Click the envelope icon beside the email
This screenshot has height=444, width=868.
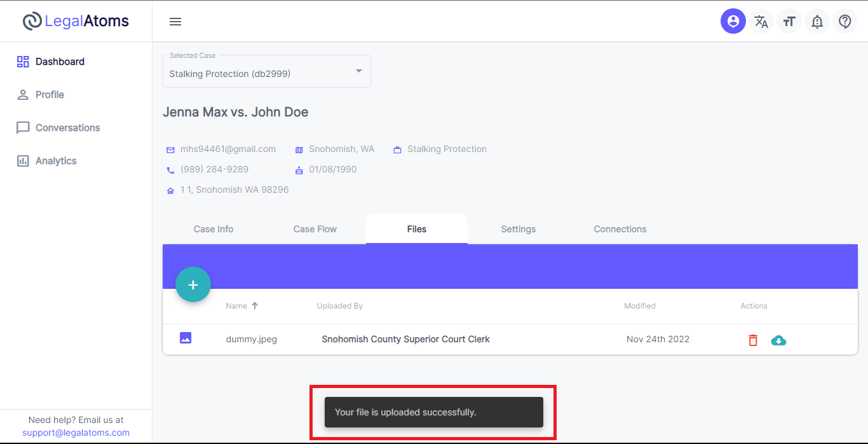click(x=170, y=150)
